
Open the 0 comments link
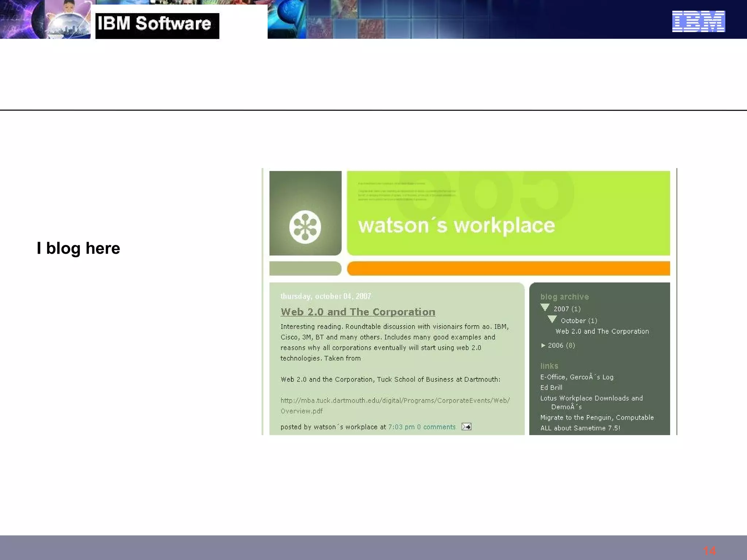[x=436, y=427]
